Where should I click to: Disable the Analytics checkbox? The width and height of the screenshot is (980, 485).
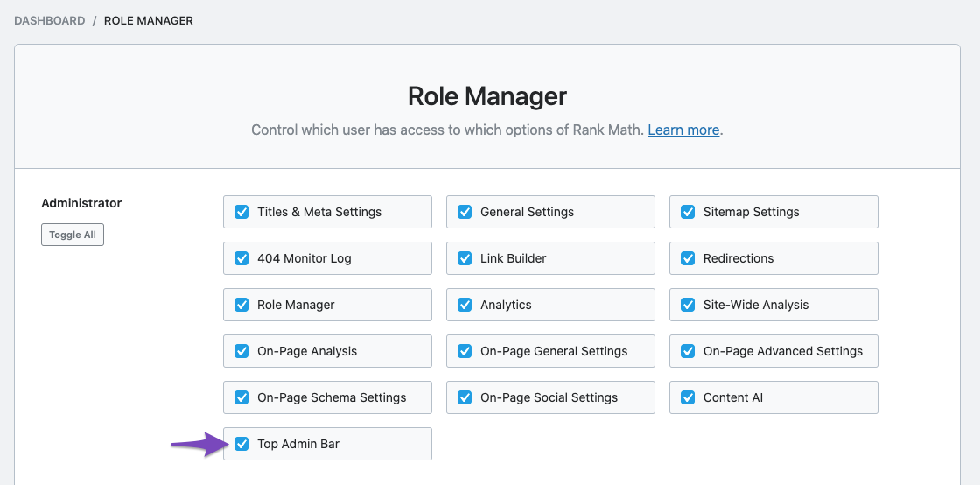(465, 305)
